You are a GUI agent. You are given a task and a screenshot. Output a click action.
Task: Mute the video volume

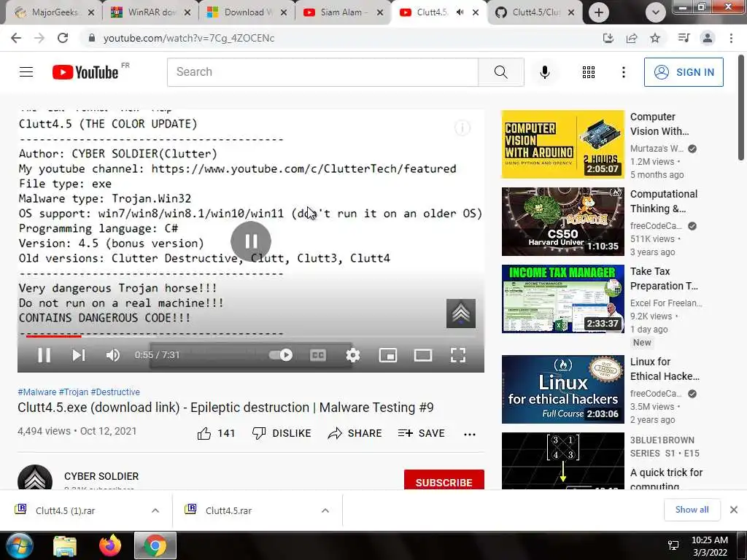click(113, 355)
